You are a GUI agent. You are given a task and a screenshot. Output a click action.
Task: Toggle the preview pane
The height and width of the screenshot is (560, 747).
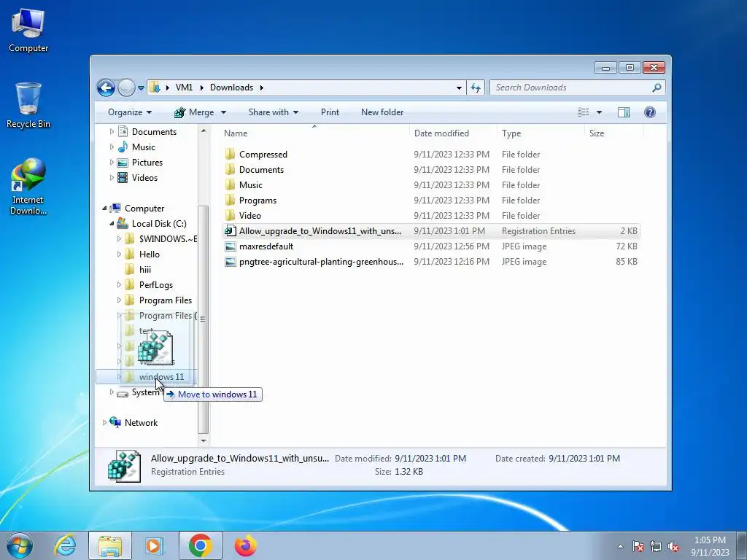pos(624,112)
